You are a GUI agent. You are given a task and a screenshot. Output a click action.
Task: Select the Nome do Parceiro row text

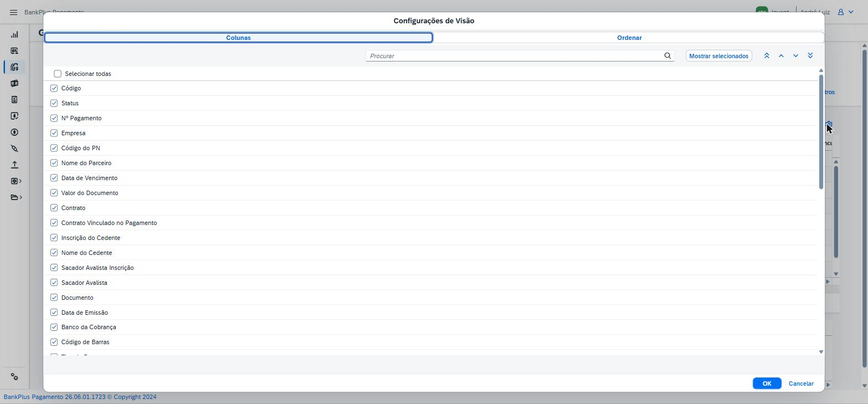86,163
